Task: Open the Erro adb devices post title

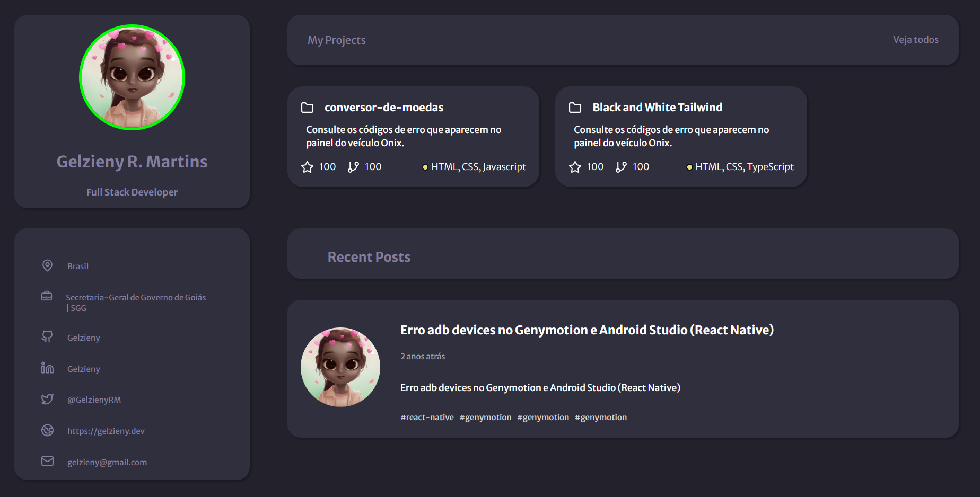Action: point(587,330)
